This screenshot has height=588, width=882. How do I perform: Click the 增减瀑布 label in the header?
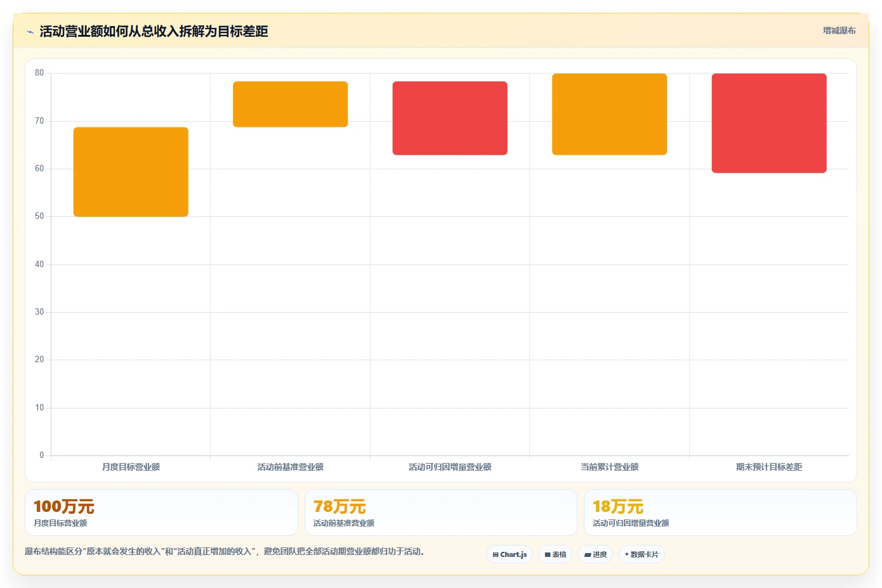(x=839, y=30)
